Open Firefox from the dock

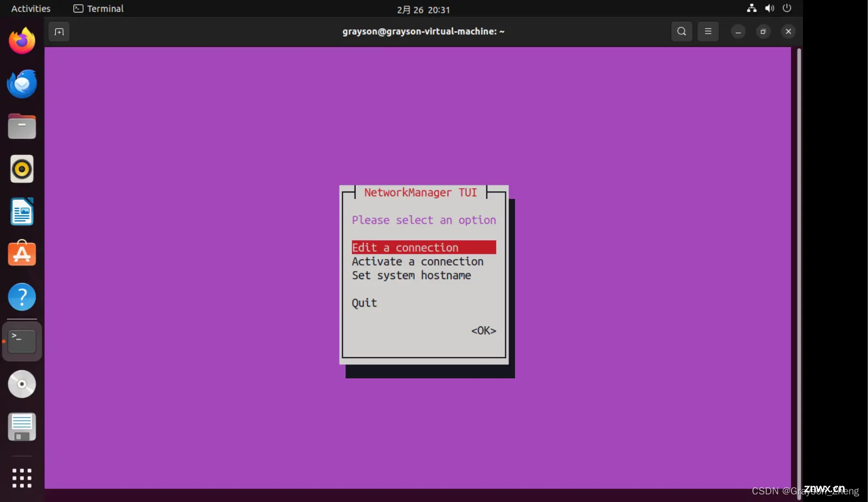point(22,41)
